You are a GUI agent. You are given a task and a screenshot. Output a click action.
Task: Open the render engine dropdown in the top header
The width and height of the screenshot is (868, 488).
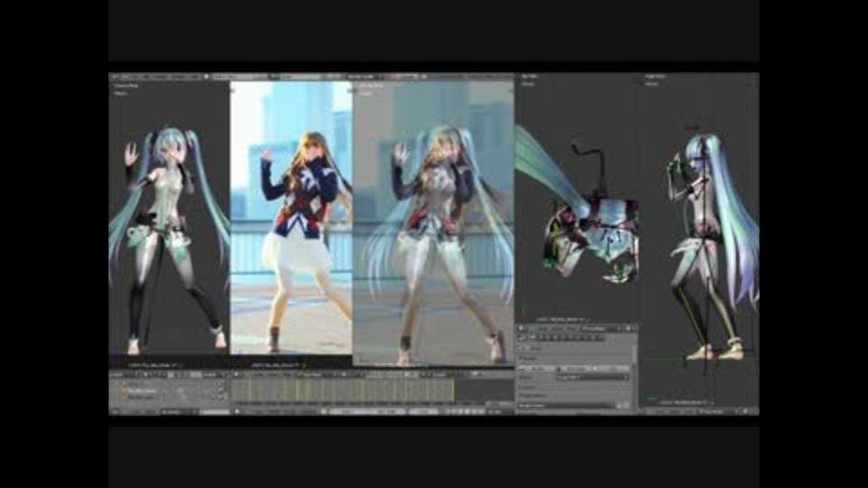pyautogui.click(x=363, y=77)
